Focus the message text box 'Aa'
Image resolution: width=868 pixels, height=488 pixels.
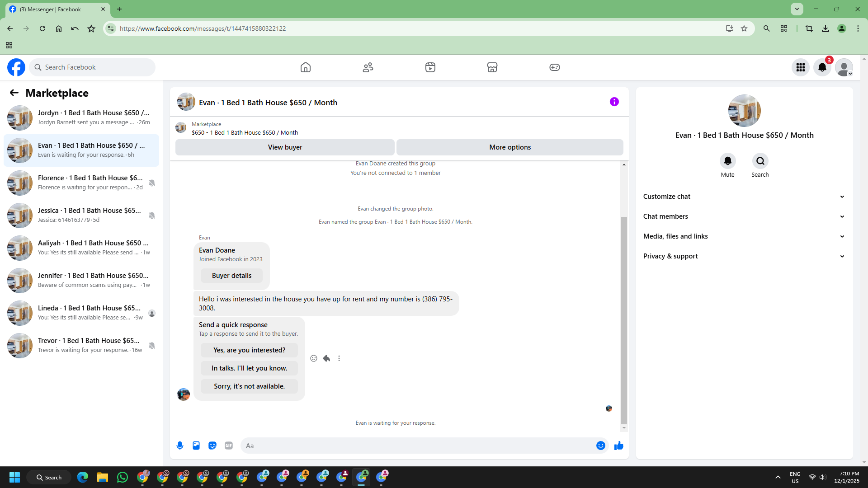419,446
